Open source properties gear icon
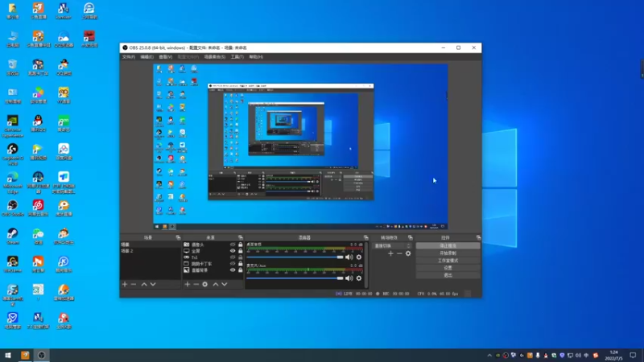This screenshot has height=362, width=644. [205, 284]
